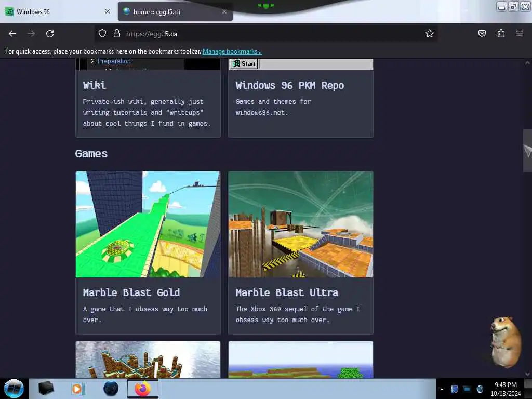532x399 pixels.
Task: Click the Marble Blast Gold screenshot
Action: coord(148,224)
